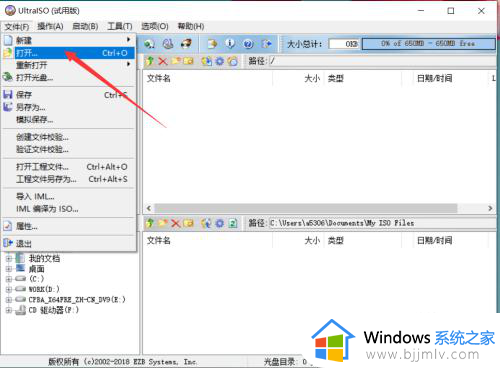Image resolution: width=500 pixels, height=368 pixels.
Task: Click the rename icon in the image file toolbar
Action: point(188,61)
